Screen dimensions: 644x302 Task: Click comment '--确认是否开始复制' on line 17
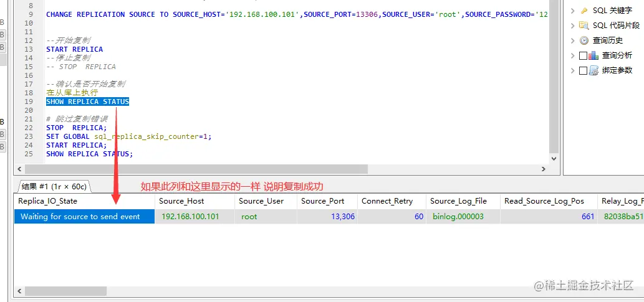[85, 84]
